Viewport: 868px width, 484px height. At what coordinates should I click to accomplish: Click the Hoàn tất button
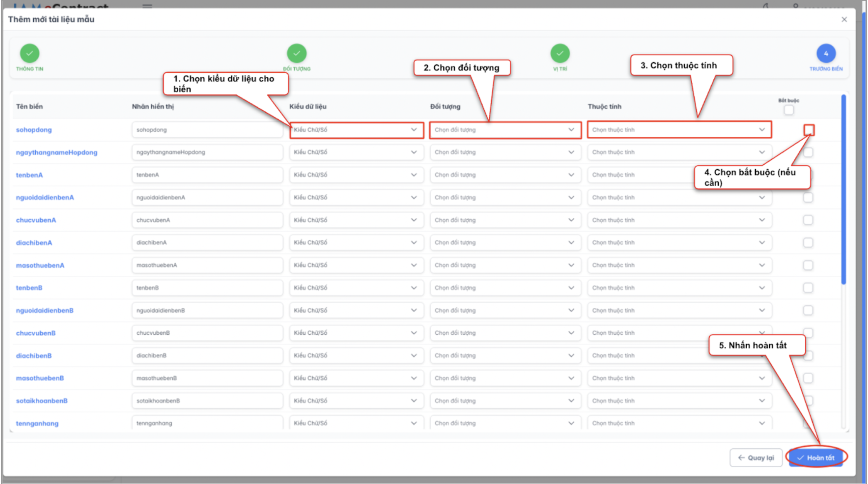[816, 458]
